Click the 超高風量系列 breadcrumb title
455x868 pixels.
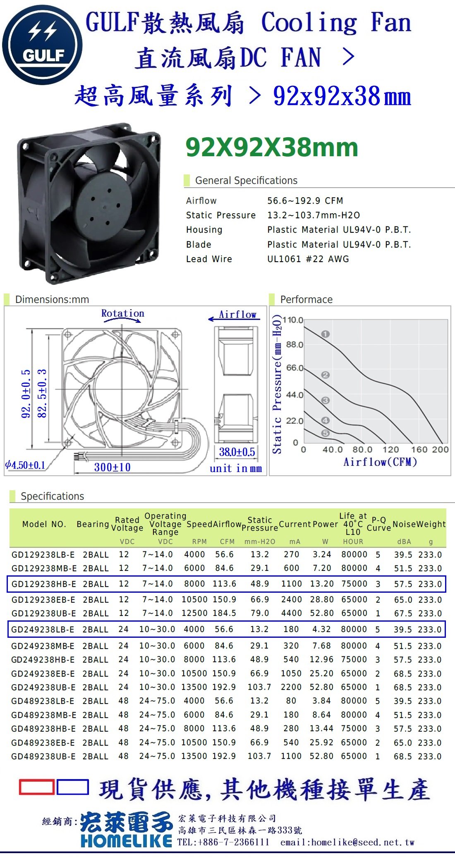pos(153,96)
